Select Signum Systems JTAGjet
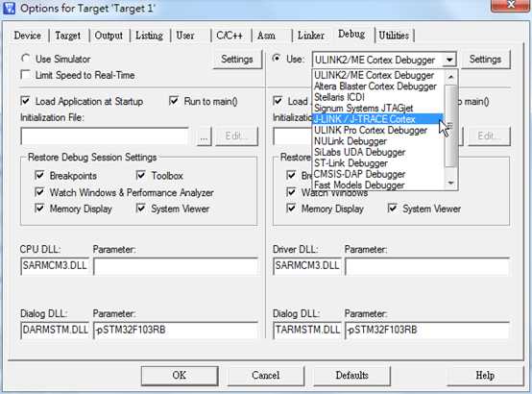The width and height of the screenshot is (532, 394). [364, 109]
